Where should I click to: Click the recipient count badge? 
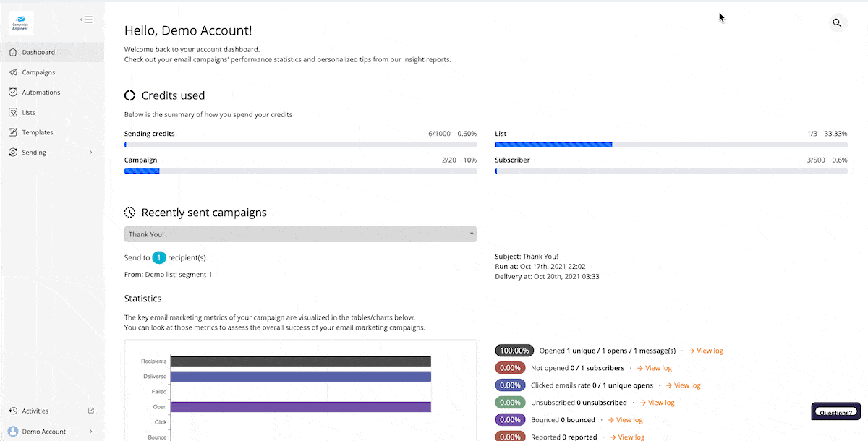pyautogui.click(x=159, y=257)
